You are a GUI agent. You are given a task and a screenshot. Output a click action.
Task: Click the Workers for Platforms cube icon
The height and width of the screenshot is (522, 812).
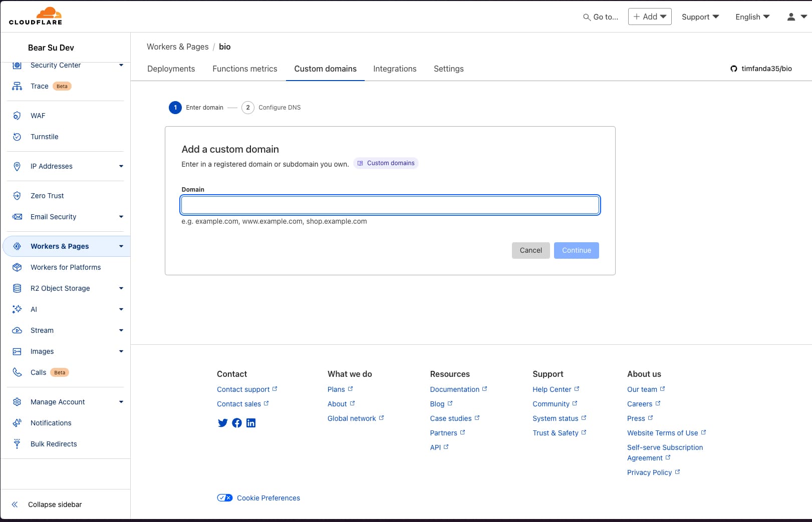point(17,267)
